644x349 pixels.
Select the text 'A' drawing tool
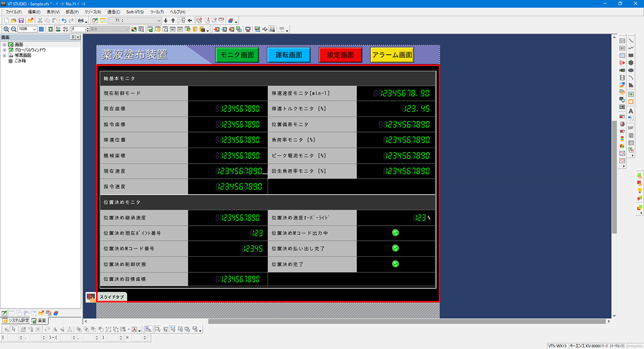pyautogui.click(x=630, y=111)
